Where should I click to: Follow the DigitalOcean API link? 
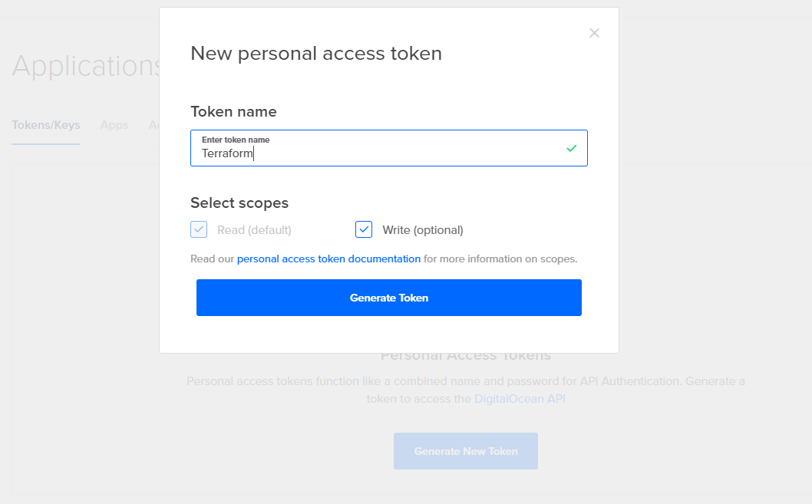click(x=520, y=399)
